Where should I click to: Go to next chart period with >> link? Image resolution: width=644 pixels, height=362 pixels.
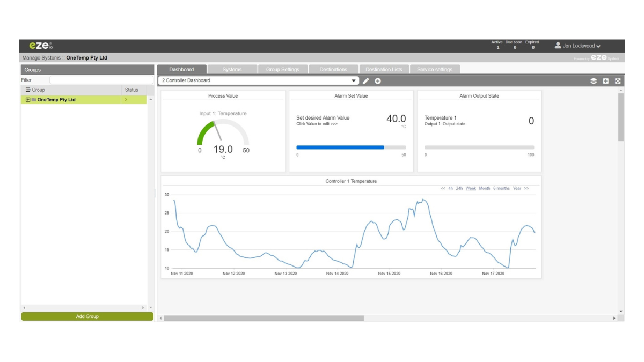pos(526,188)
